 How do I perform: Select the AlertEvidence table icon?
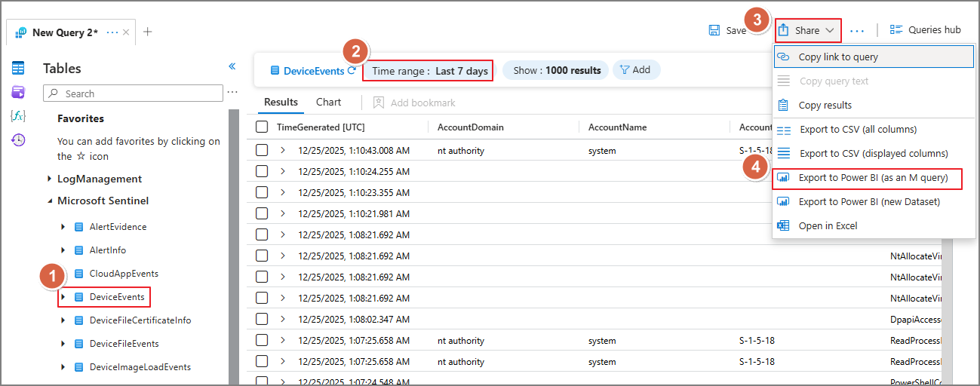point(79,227)
